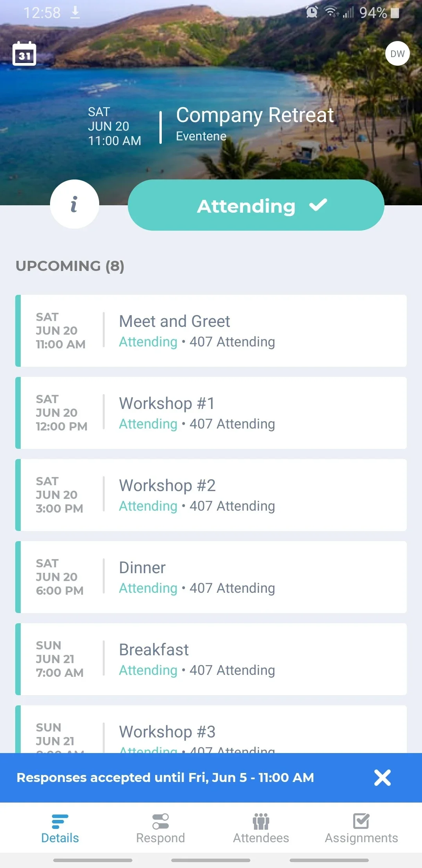Tap the Assignments checkbox icon
Image resolution: width=422 pixels, height=868 pixels.
coord(361,821)
